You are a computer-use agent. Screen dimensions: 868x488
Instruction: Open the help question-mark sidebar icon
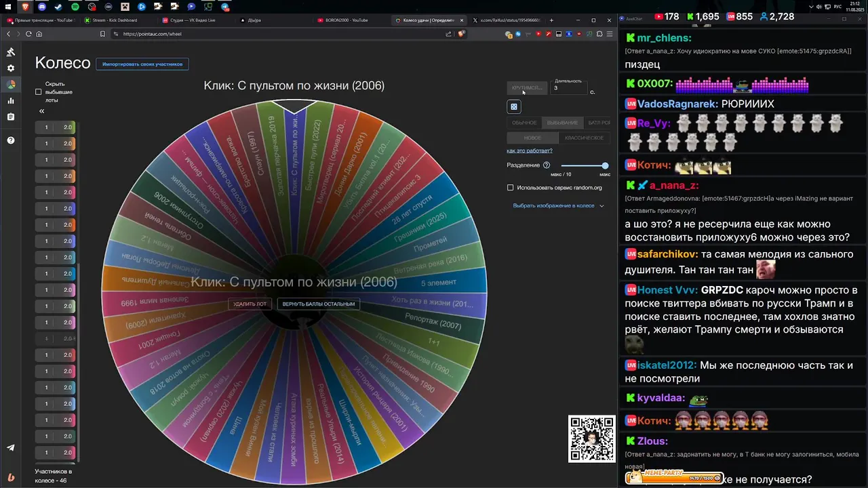coord(11,140)
